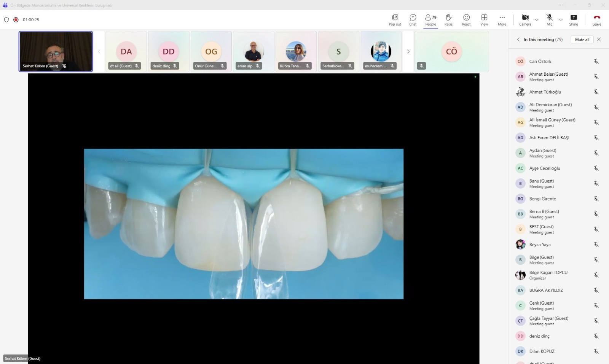The height and width of the screenshot is (364, 609).
Task: Open the Pop out option
Action: 395,20
